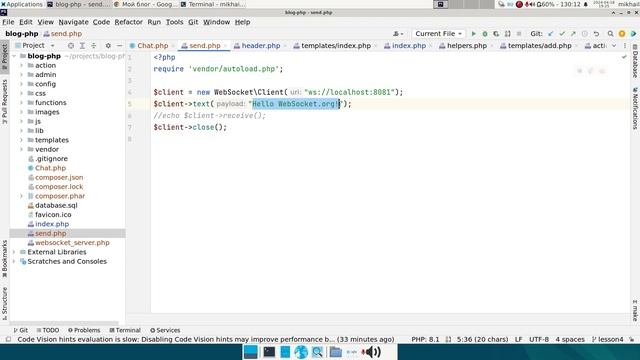
Task: Open editor tabs three-dot options menu
Action: pyautogui.click(x=624, y=46)
